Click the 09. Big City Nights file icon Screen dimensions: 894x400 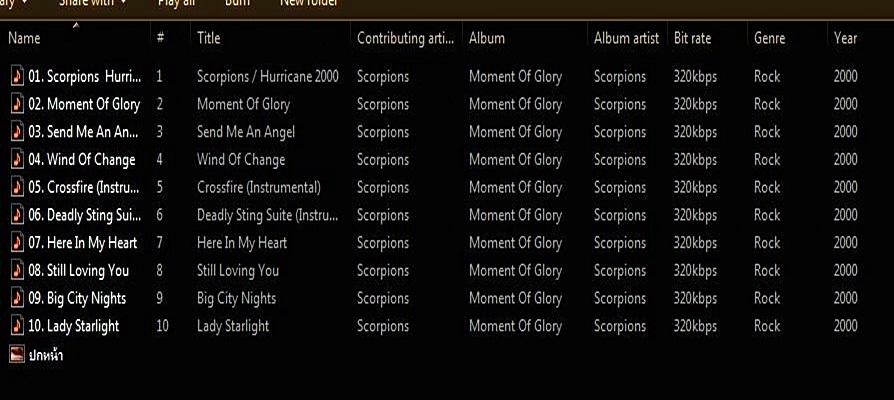pyautogui.click(x=16, y=298)
